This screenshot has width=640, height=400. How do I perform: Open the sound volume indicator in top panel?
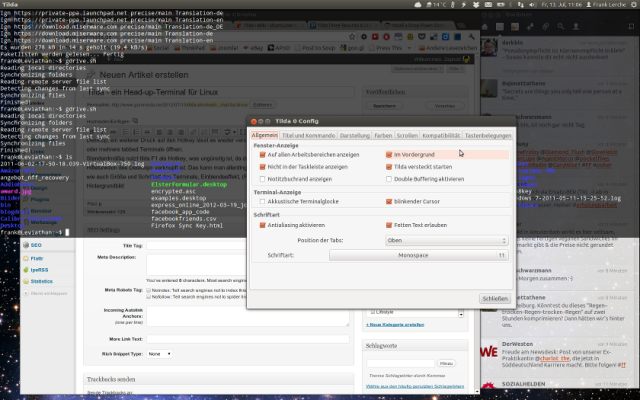(532, 4)
